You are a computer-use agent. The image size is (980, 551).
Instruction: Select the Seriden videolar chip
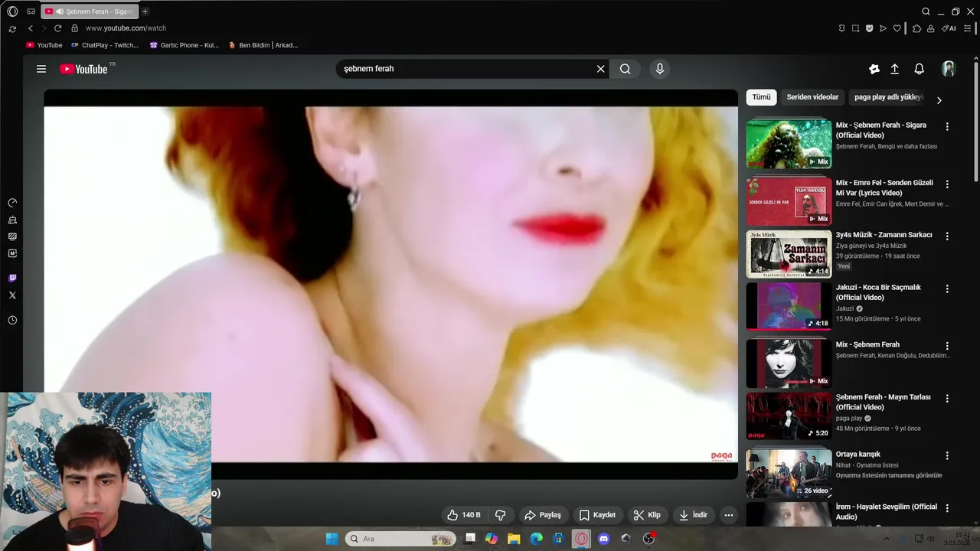click(x=812, y=97)
